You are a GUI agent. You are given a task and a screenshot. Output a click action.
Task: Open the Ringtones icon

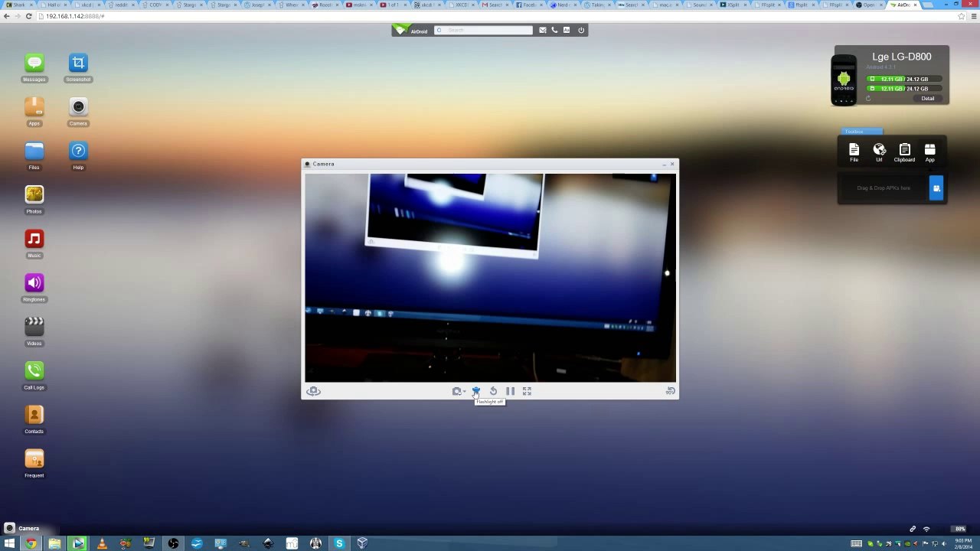click(34, 283)
